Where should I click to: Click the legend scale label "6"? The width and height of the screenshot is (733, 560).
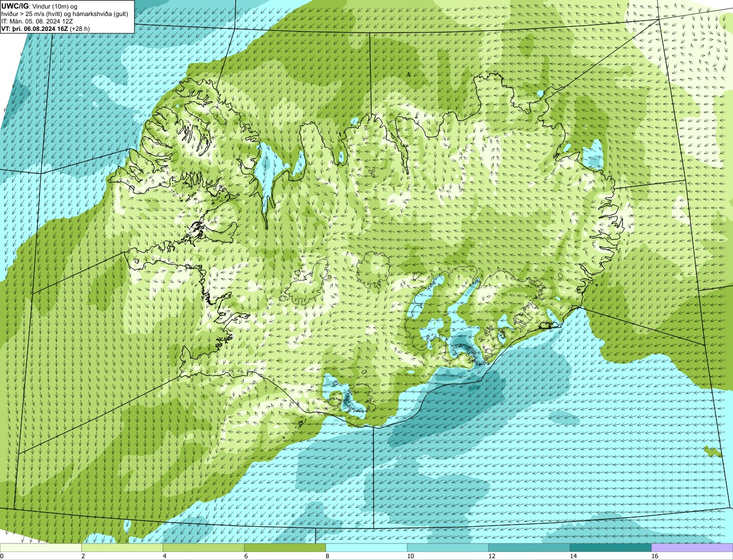246,556
